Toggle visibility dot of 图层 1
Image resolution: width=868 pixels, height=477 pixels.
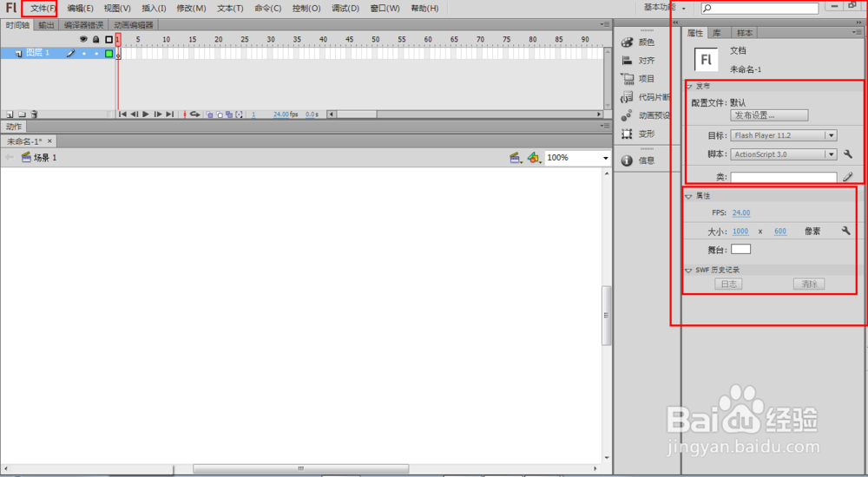click(84, 54)
